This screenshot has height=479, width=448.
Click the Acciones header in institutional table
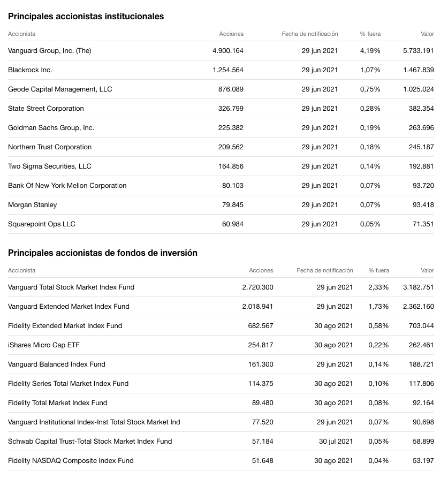[x=231, y=34]
